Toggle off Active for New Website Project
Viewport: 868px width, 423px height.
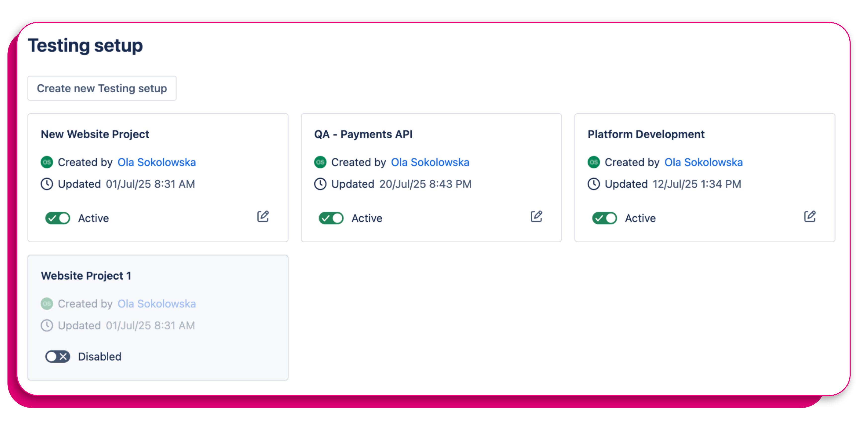pyautogui.click(x=57, y=218)
